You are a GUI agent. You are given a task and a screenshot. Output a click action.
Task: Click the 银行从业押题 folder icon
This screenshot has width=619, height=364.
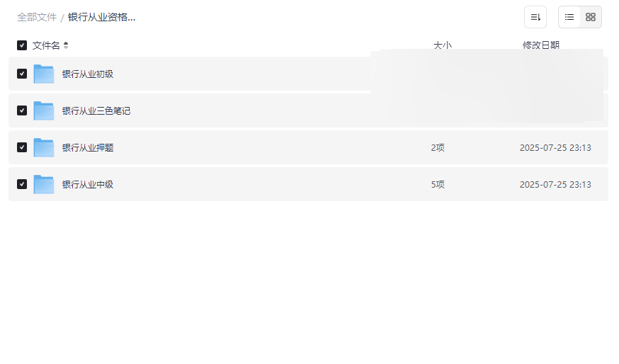[44, 147]
